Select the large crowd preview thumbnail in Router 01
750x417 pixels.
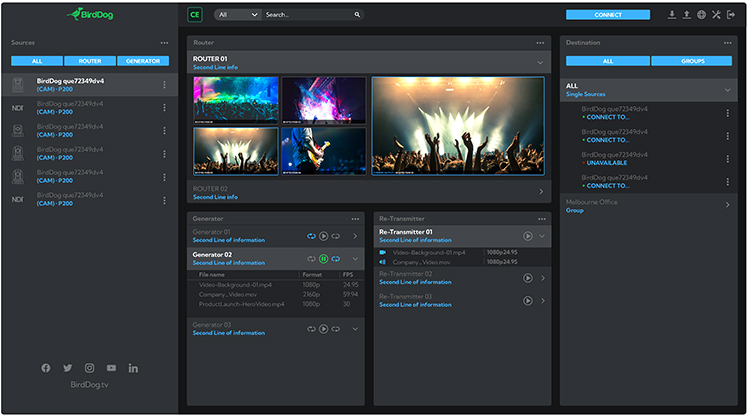click(x=458, y=126)
